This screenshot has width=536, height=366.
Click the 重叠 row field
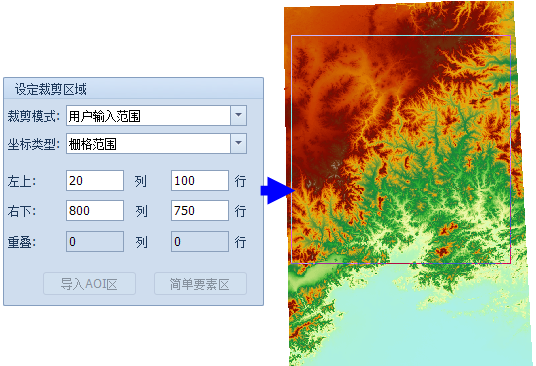pos(200,242)
